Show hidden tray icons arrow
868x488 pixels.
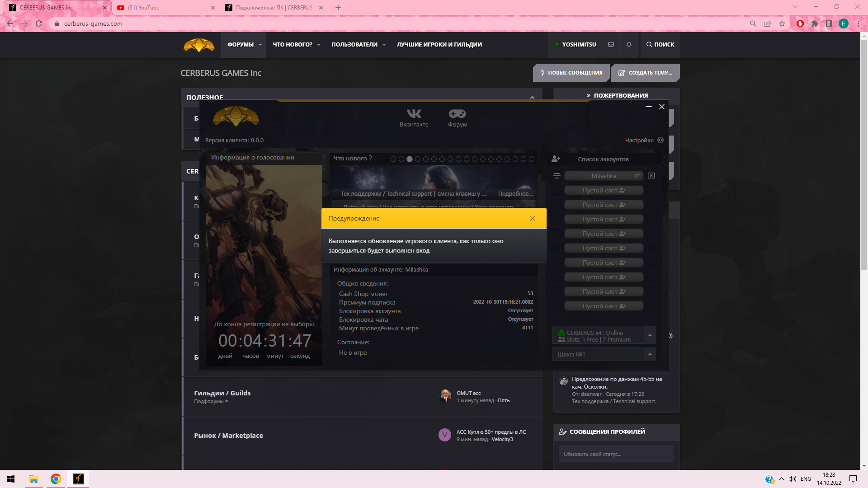781,479
